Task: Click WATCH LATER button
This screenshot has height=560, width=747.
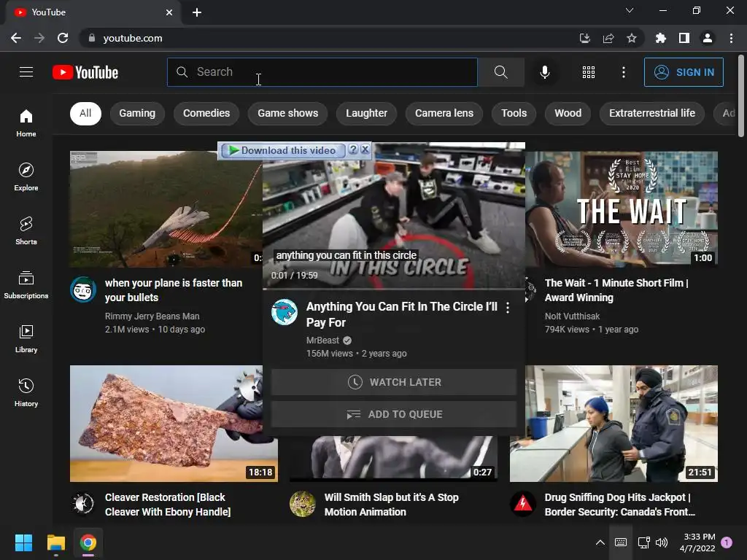Action: coord(394,382)
